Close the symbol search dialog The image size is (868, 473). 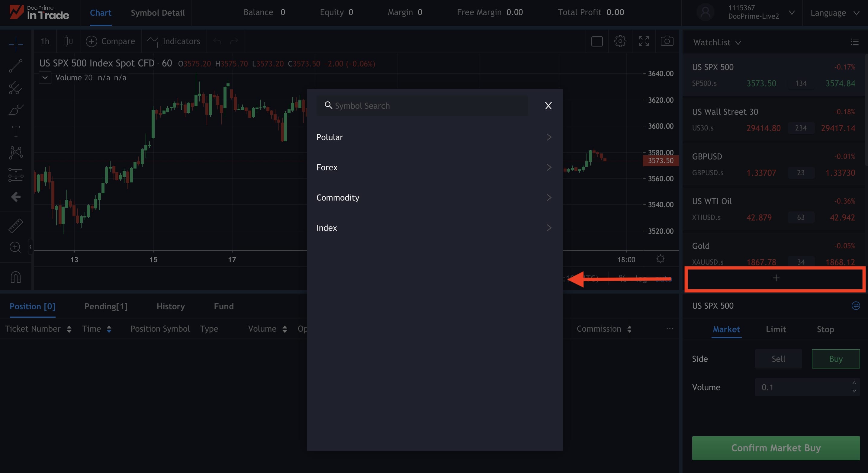pyautogui.click(x=548, y=106)
